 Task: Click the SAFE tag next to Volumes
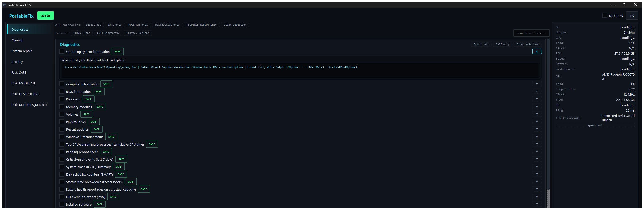click(86, 114)
